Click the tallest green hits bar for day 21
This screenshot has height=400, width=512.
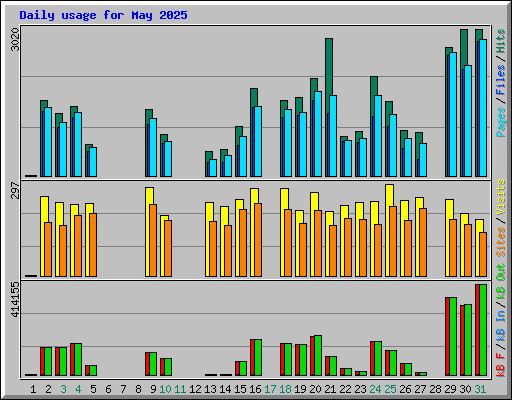(x=329, y=67)
